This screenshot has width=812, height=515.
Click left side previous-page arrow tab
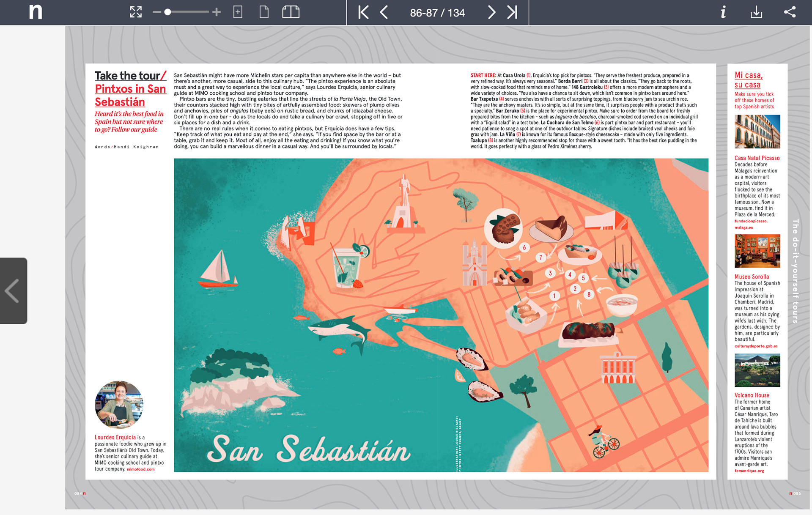point(13,291)
